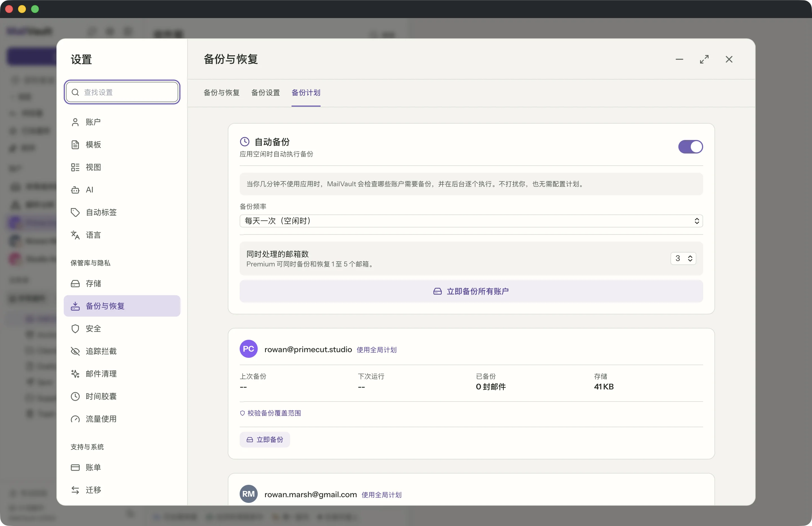Open the 模板 settings section
Viewport: 812px width, 526px height.
pyautogui.click(x=122, y=144)
